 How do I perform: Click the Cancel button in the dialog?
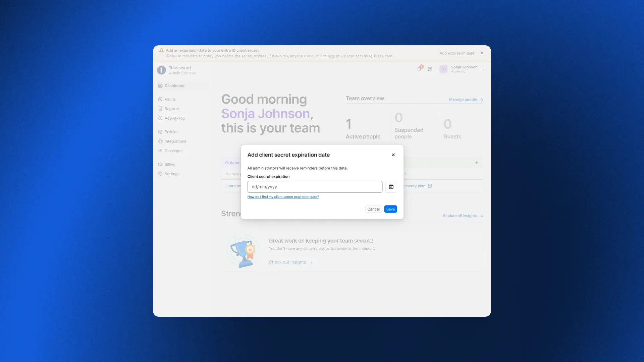click(373, 209)
